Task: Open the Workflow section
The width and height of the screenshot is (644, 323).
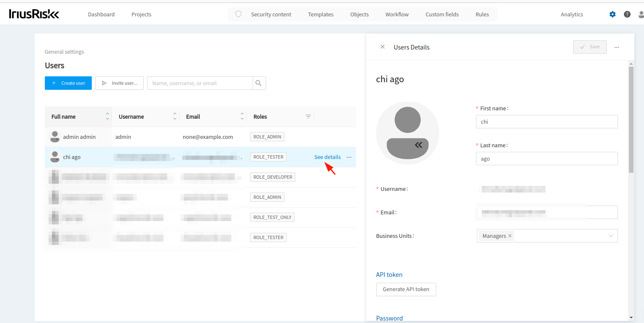Action: click(396, 14)
